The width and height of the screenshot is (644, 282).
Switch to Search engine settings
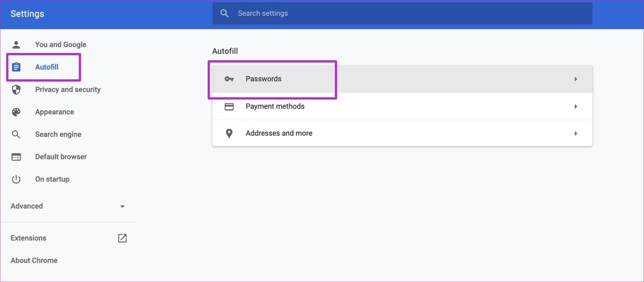point(58,134)
